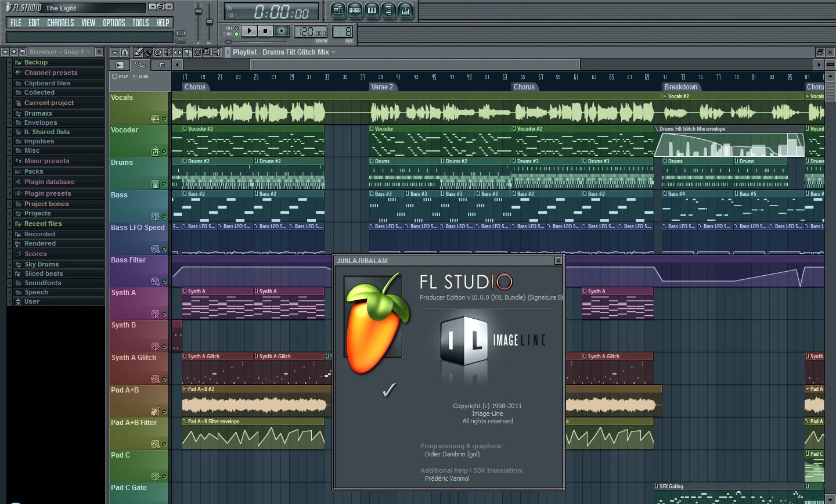Open the magnet snap options in playlist
The image size is (836, 504).
[125, 52]
